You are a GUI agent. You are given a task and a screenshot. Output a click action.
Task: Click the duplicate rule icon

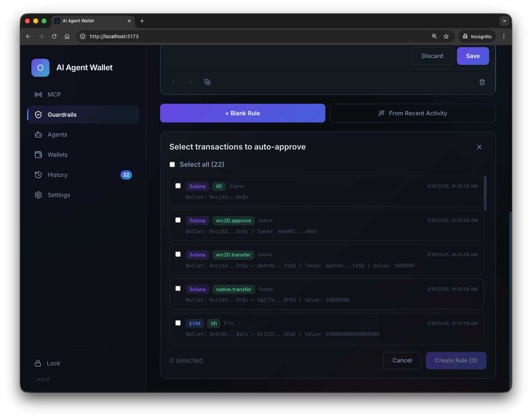[x=207, y=82]
